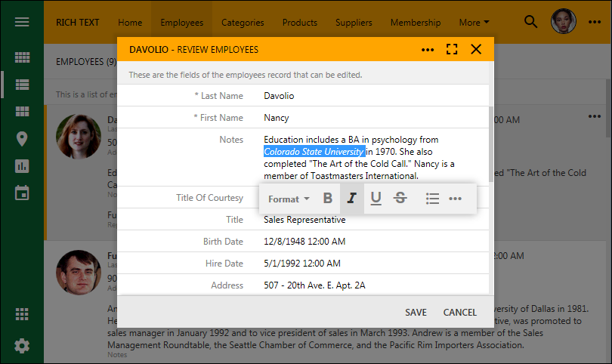Screen dimensions: 612x364
Task: Click the Title Of Courtesy label
Action: pos(209,198)
